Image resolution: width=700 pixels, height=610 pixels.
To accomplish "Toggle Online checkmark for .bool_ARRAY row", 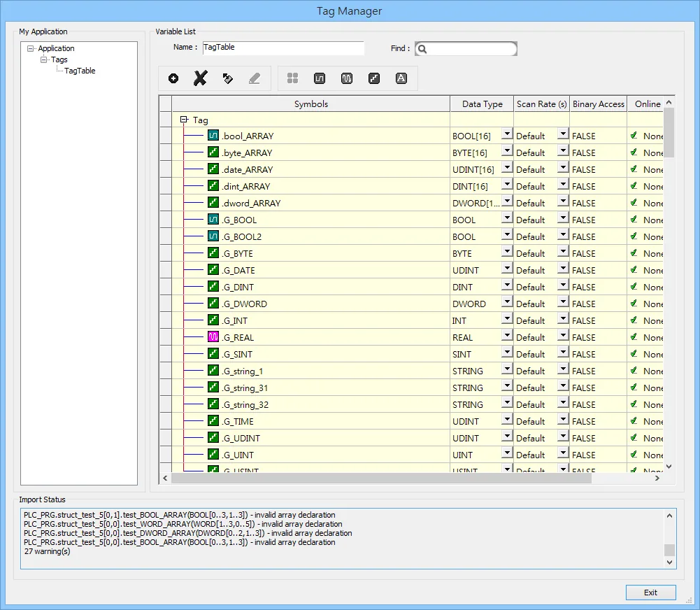I will (634, 135).
